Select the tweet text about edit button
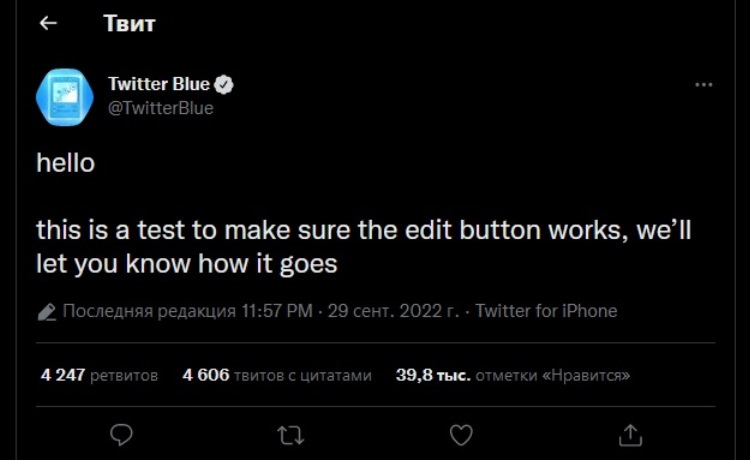 [364, 247]
